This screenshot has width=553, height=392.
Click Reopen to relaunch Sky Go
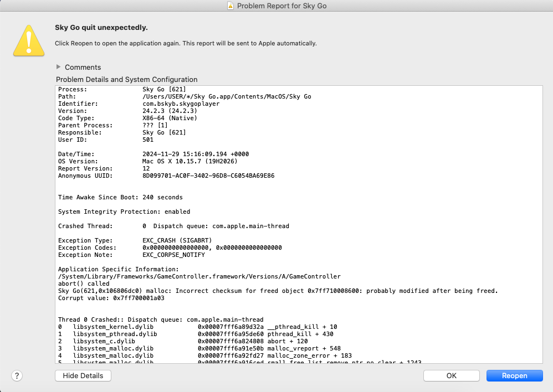click(515, 376)
